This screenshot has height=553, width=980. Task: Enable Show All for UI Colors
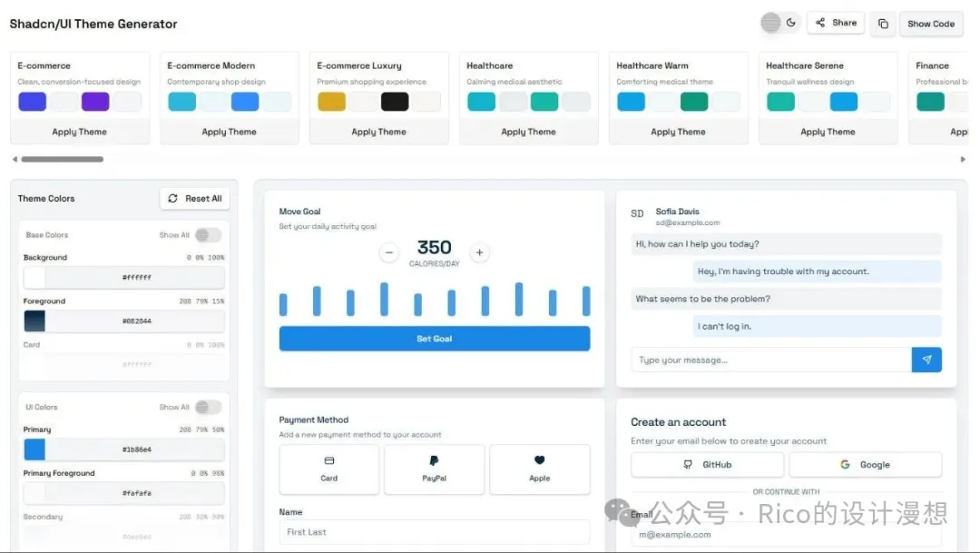tap(208, 407)
